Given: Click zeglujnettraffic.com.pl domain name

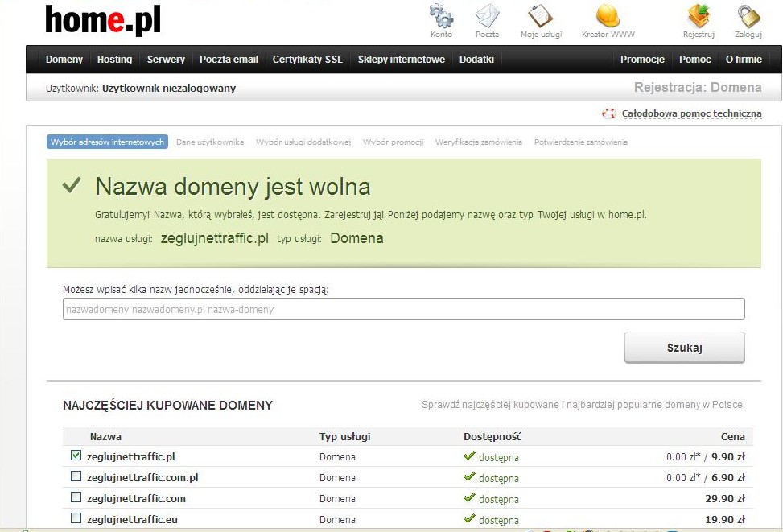Looking at the screenshot, I should click(142, 477).
